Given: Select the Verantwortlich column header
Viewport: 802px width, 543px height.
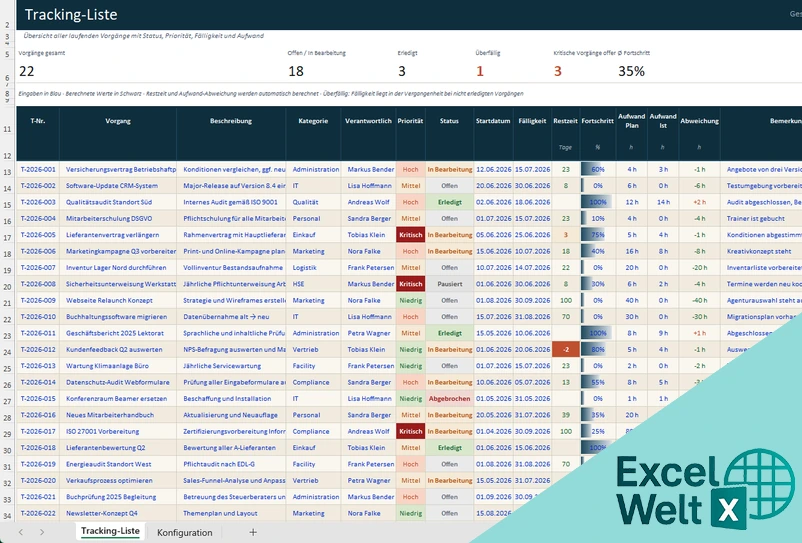Looking at the screenshot, I should pos(368,121).
